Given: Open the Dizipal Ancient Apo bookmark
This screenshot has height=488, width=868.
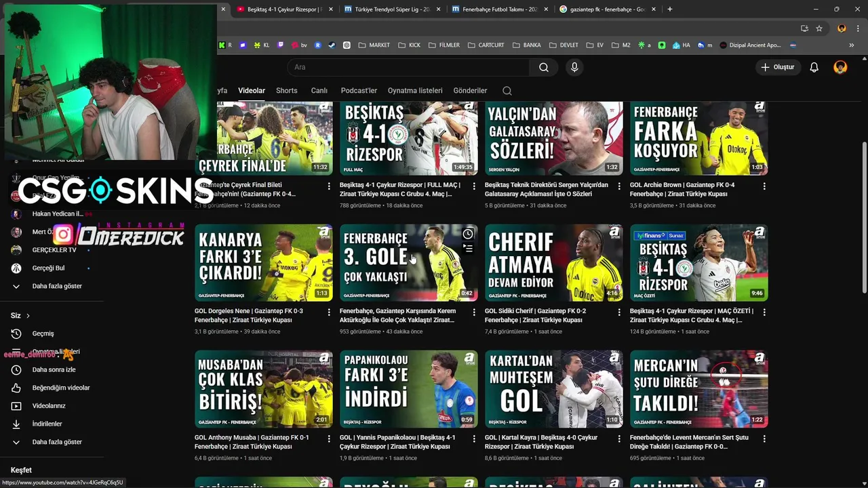Looking at the screenshot, I should tap(751, 45).
